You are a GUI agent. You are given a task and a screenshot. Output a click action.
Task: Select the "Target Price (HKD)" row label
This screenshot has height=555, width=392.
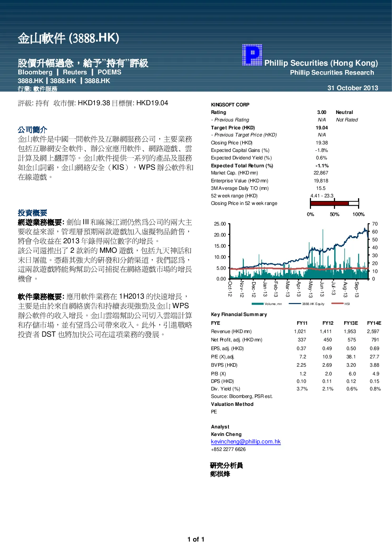click(x=233, y=128)
